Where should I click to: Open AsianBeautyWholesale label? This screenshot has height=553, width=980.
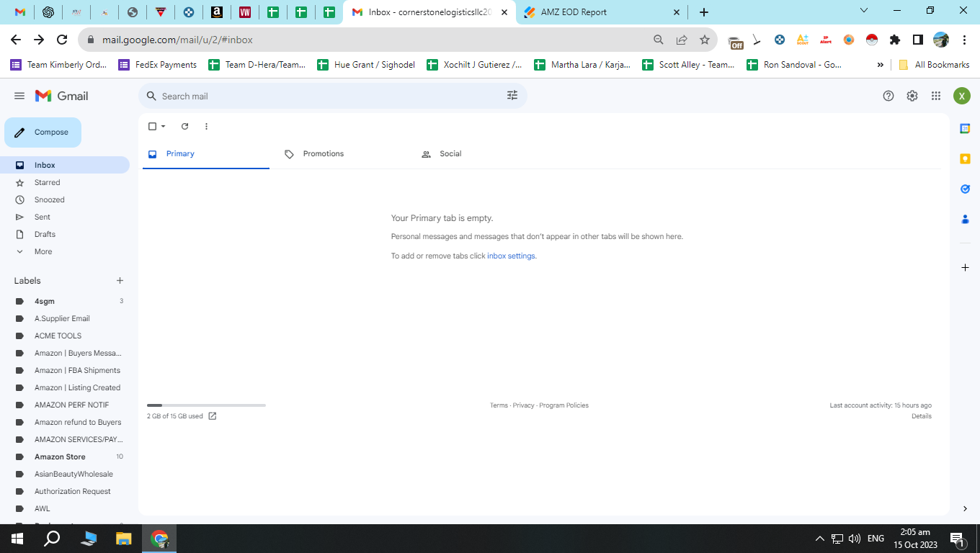pos(65,474)
